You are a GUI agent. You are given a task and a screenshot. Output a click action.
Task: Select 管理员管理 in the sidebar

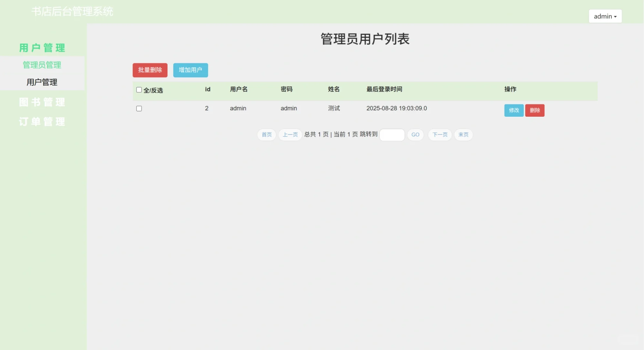click(42, 65)
